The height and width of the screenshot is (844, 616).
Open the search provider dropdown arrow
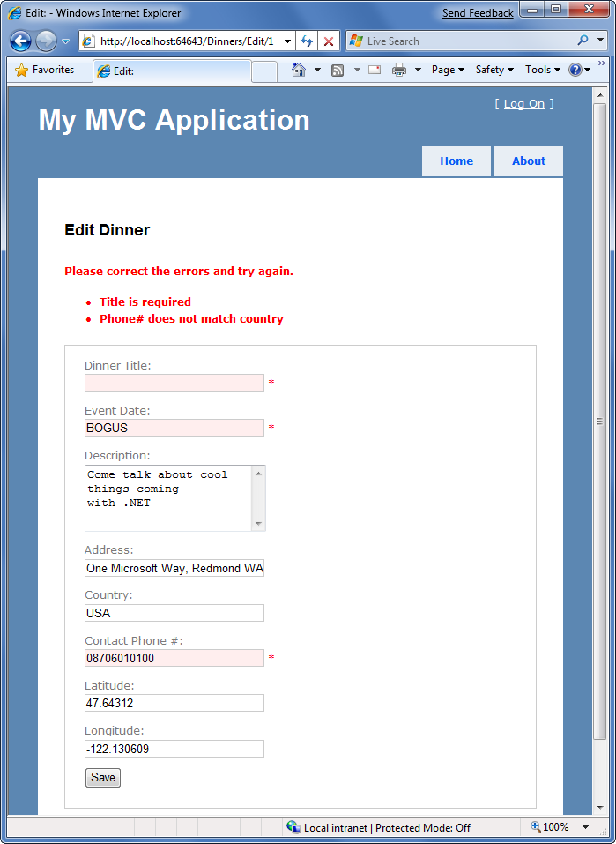click(x=600, y=41)
